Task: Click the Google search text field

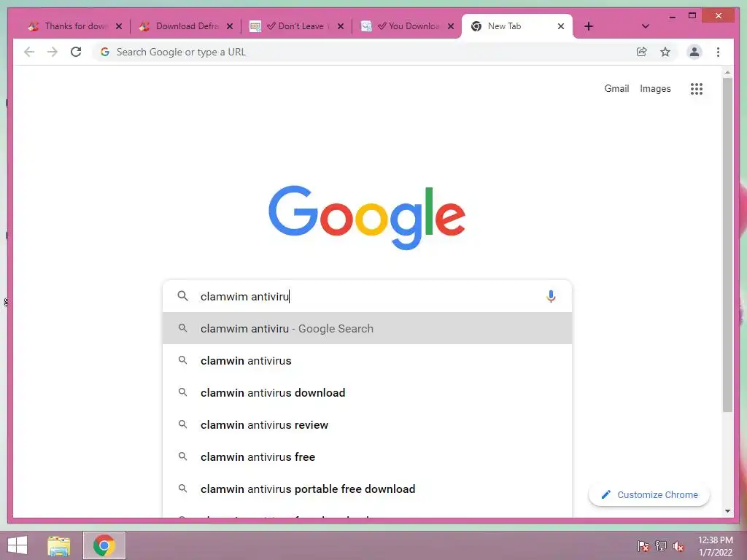Action: (x=367, y=296)
